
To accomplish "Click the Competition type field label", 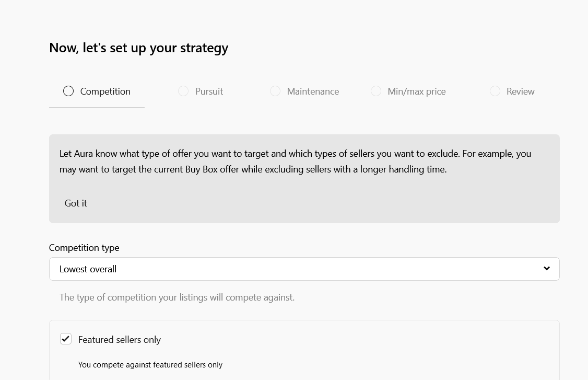I will click(x=84, y=247).
